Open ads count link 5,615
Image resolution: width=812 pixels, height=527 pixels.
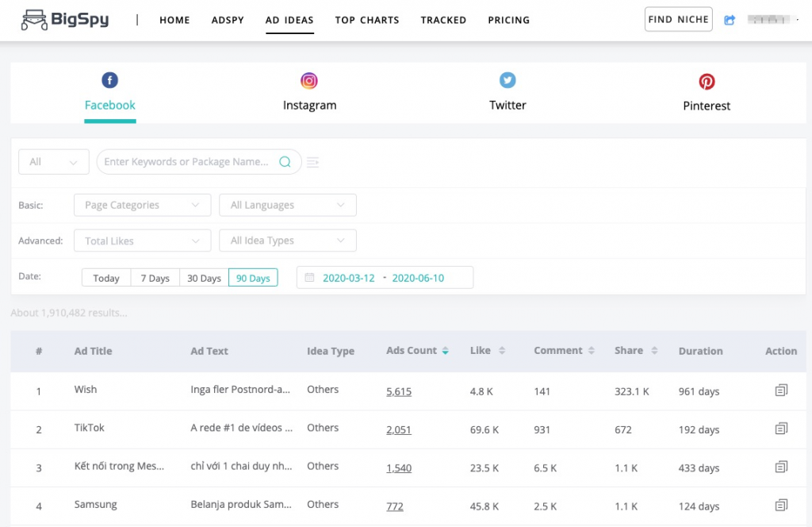coord(399,392)
